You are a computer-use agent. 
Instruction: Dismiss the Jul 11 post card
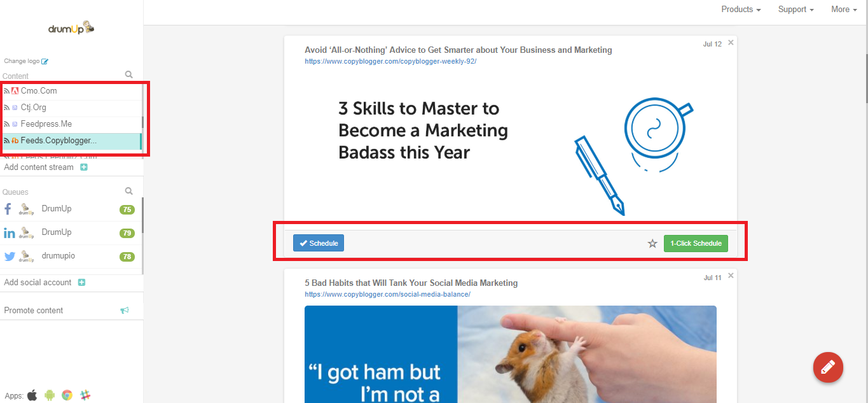[x=731, y=276]
